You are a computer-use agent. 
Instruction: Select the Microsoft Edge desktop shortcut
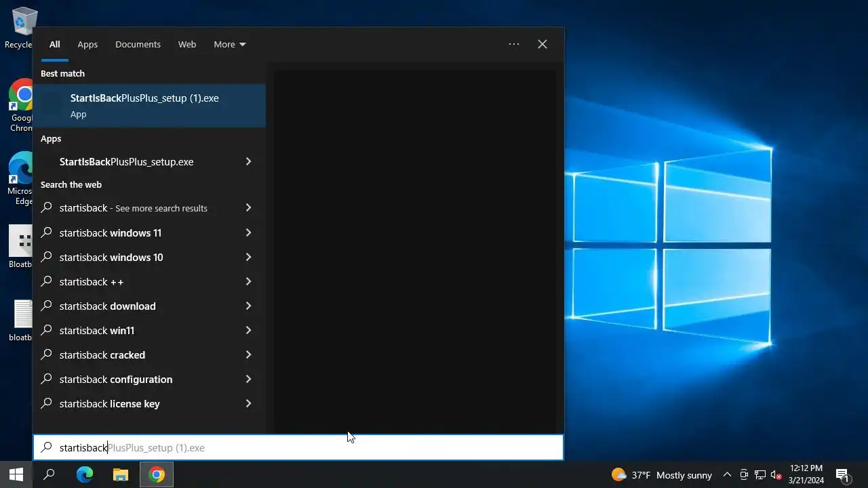pos(22,179)
